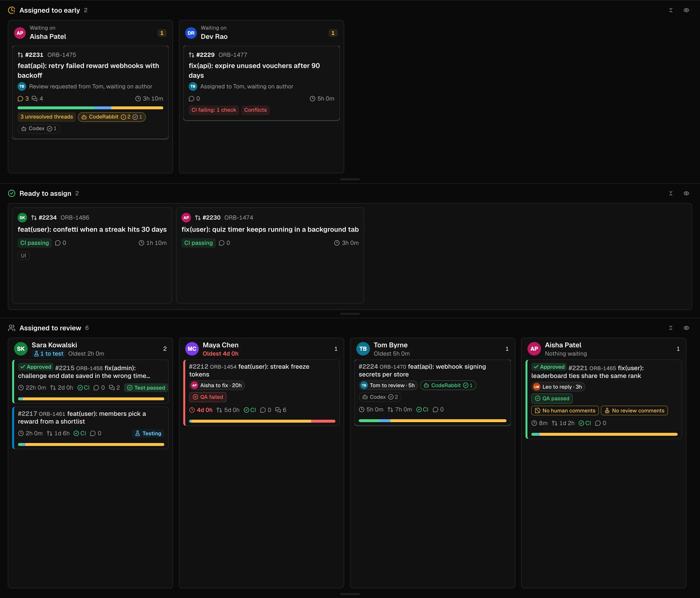The width and height of the screenshot is (700, 598).
Task: Click the Ready to assign checkmark icon
Action: coord(11,194)
